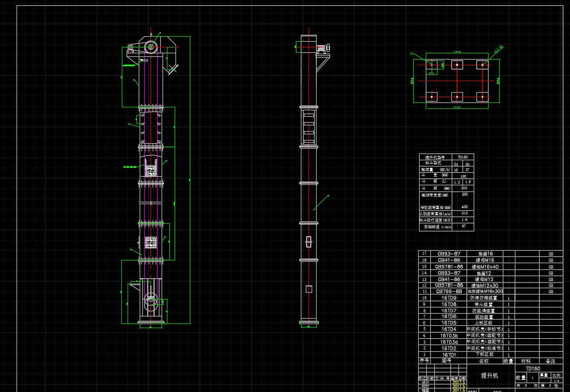Click the 16TD6 drawing number in the parts list

click(449, 316)
